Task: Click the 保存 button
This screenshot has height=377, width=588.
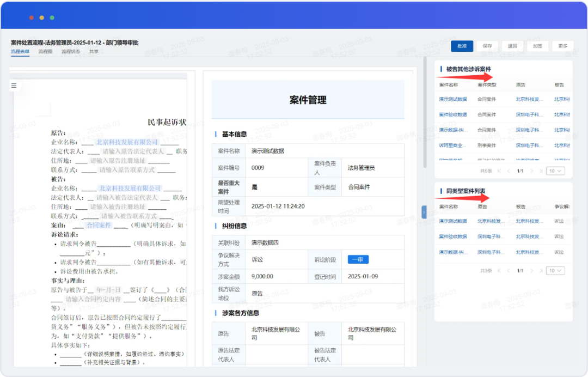Action: tap(487, 46)
